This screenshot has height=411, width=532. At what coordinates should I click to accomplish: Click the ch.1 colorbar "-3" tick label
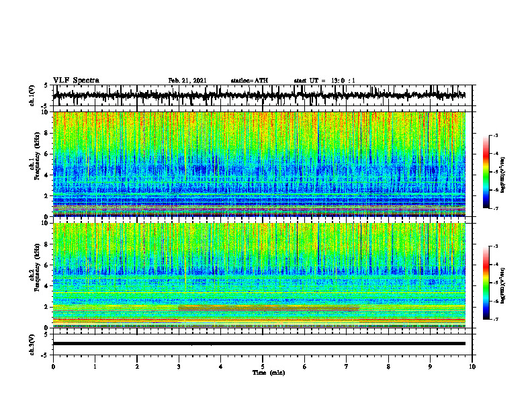(496, 135)
